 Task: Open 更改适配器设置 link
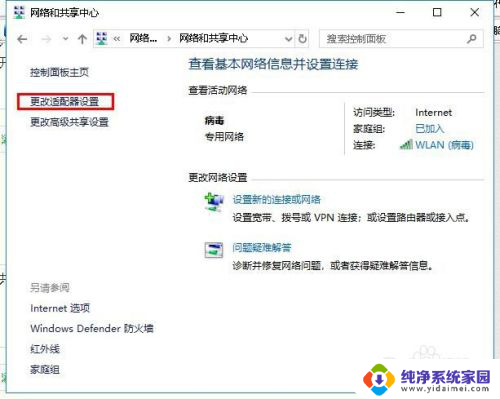click(x=65, y=102)
